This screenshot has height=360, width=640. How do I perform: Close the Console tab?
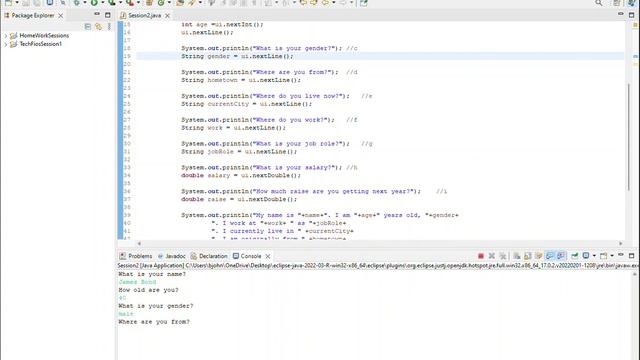pos(268,256)
